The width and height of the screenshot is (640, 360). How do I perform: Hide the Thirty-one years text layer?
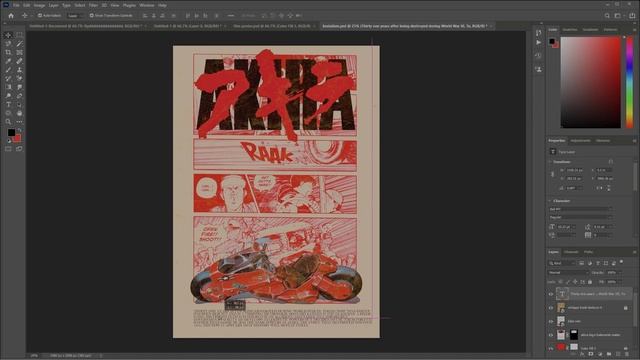[551, 294]
